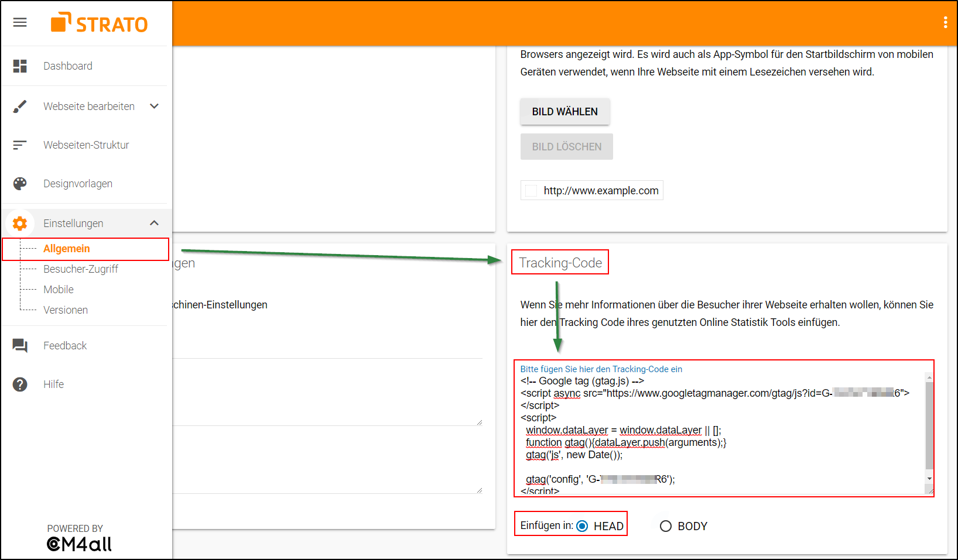Collapse the Einstellungen section chevron
The image size is (958, 560).
coord(154,223)
